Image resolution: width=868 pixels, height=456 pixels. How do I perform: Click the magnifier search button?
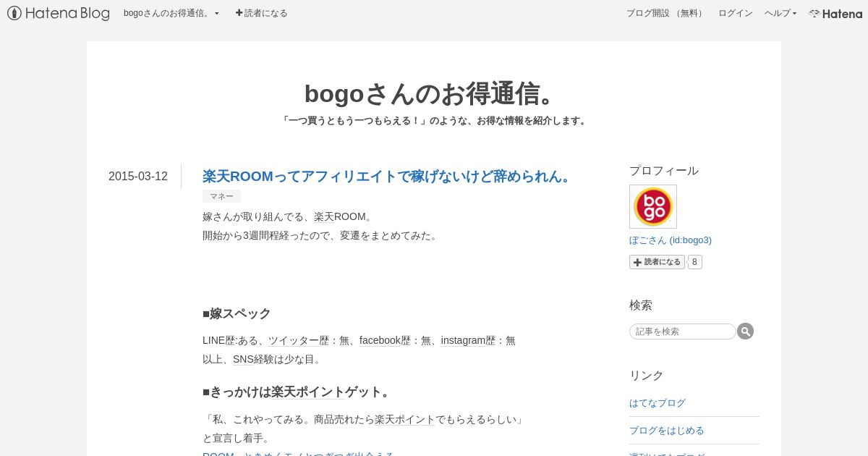pos(746,332)
